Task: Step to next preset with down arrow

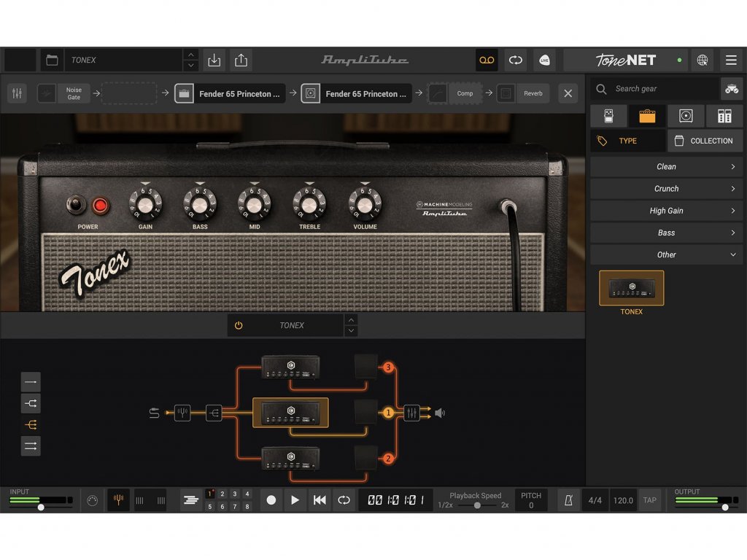Action: 190,66
